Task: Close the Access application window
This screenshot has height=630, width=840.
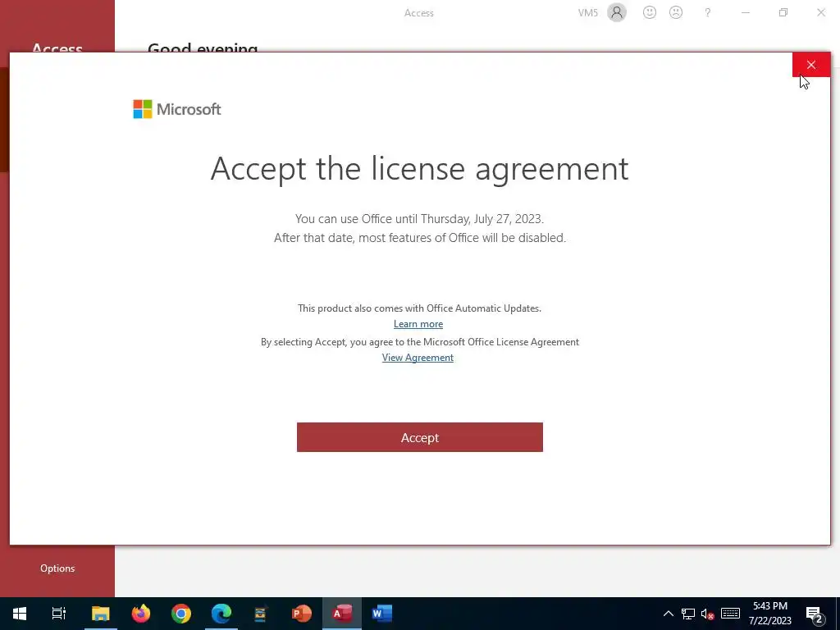Action: (x=820, y=12)
